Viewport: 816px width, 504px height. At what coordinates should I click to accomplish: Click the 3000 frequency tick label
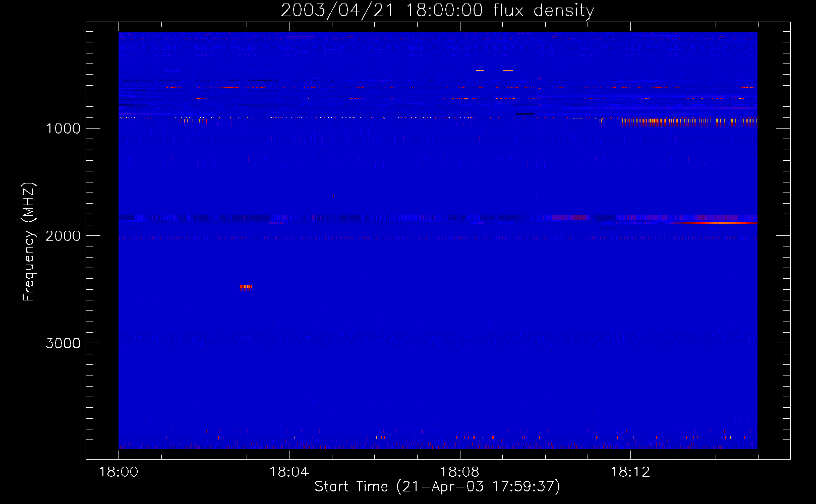click(x=63, y=343)
